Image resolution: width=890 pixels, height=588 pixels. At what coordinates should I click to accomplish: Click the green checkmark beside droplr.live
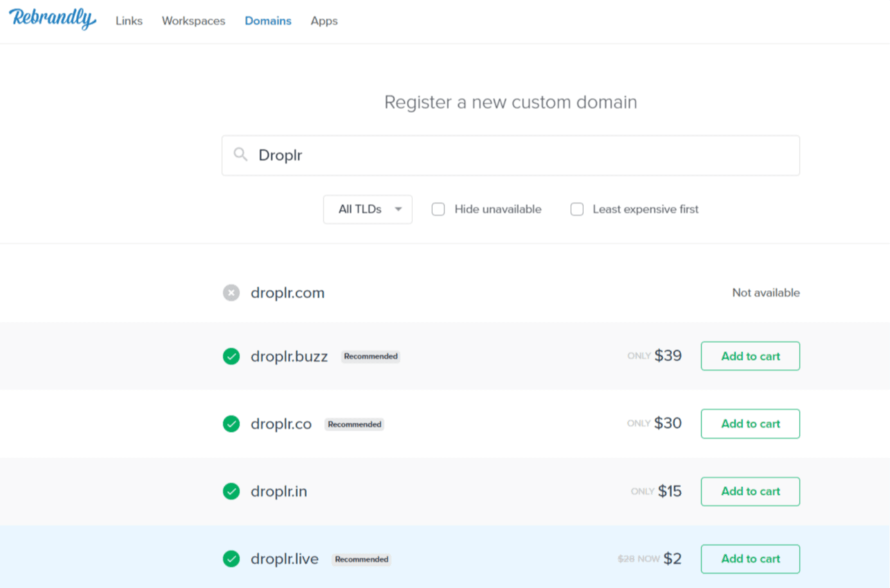tap(231, 559)
